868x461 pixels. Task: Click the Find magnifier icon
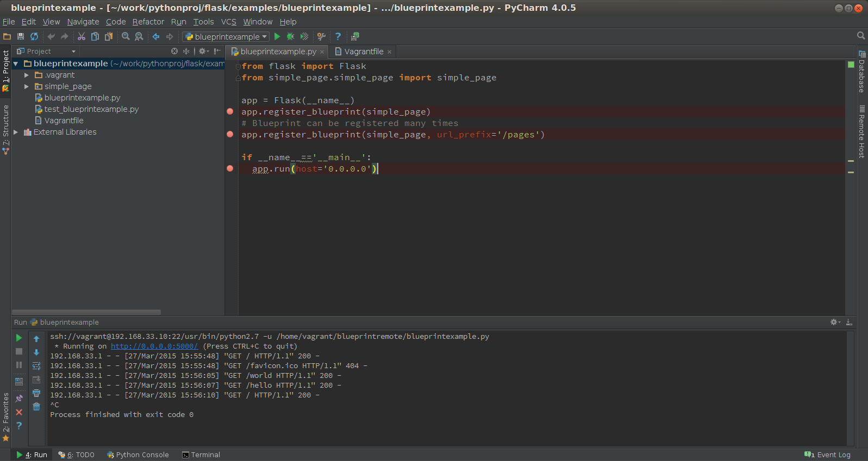pos(126,36)
